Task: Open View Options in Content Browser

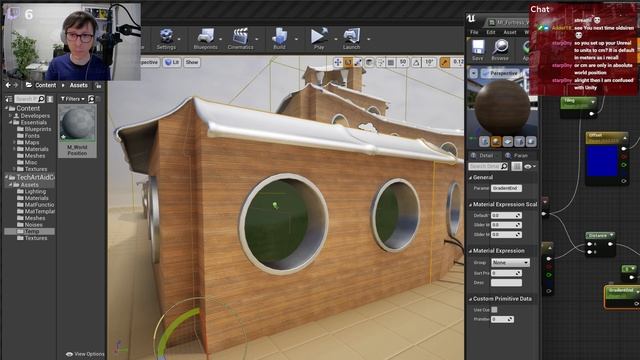Action: pos(85,354)
